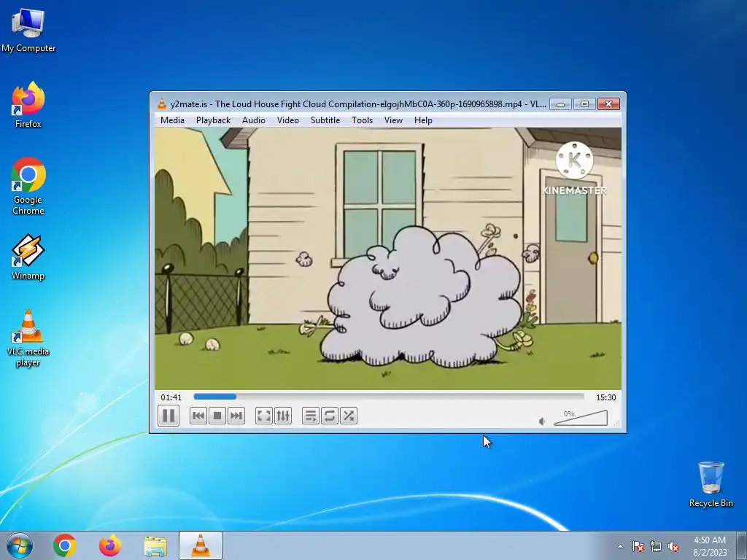Viewport: 747px width, 560px height.
Task: Click the VLC cone icon in title bar
Action: [162, 104]
